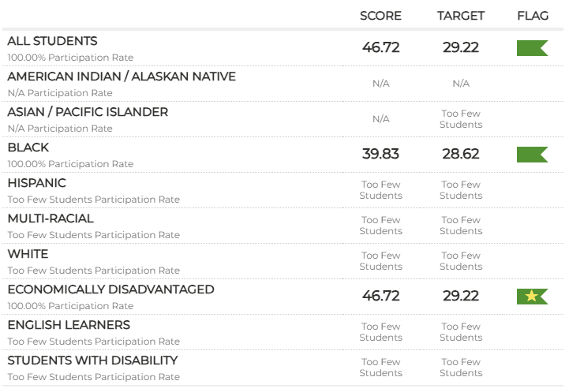Click the STUDENTS WITH DISABILITY label
The height and width of the screenshot is (392, 569).
(92, 360)
